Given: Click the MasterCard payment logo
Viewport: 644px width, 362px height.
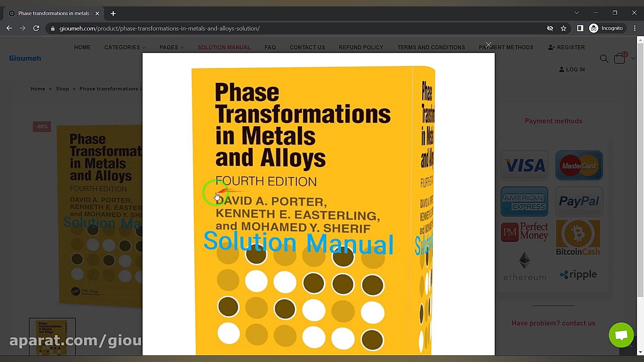Looking at the screenshot, I should [x=579, y=165].
